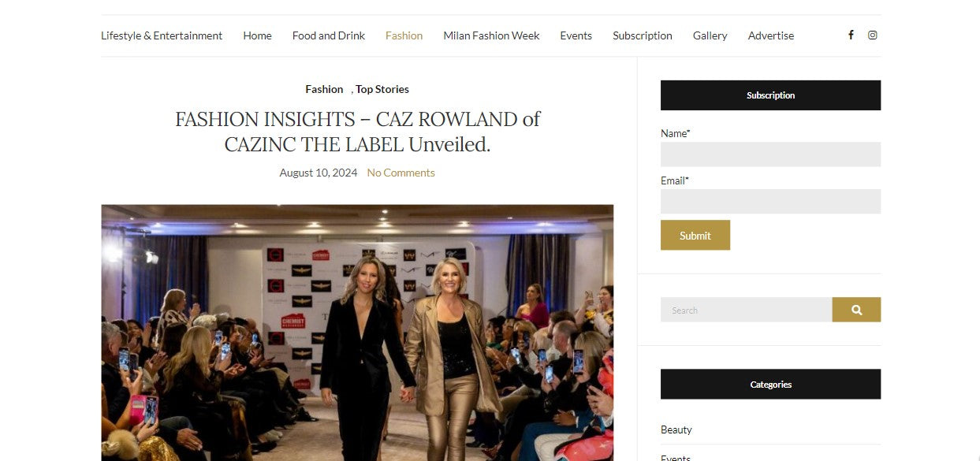Click into the Search text box

[746, 310]
